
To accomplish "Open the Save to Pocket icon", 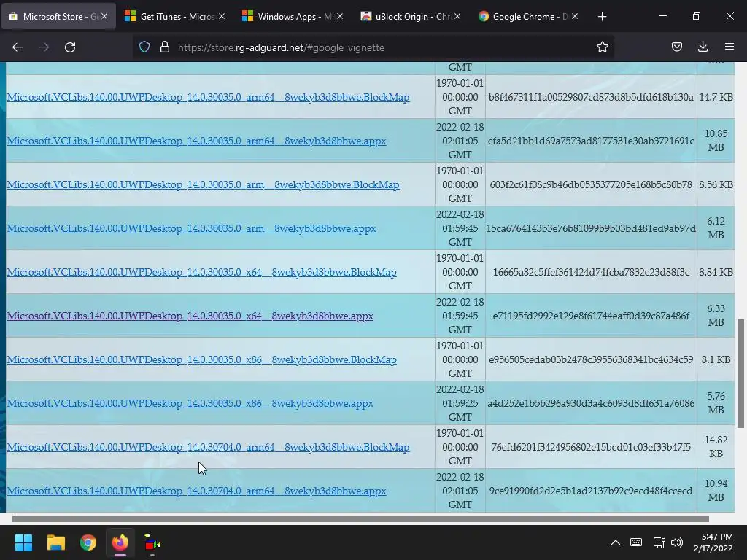I will [x=676, y=47].
